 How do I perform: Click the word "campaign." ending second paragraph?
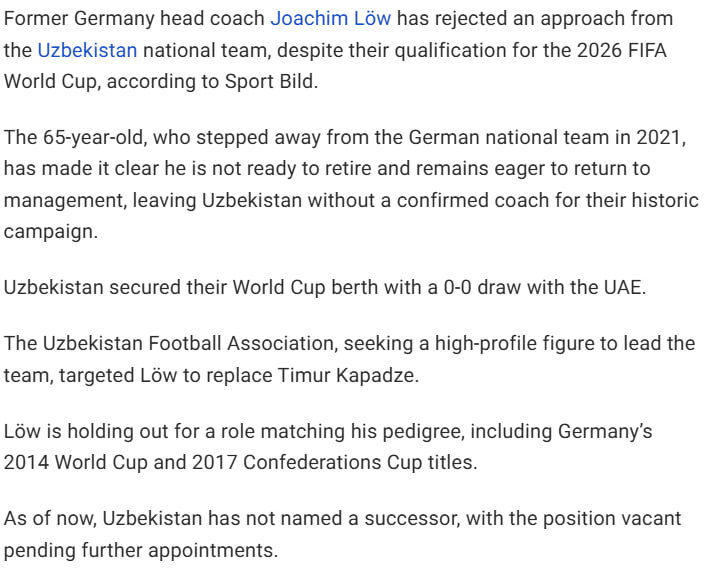pyautogui.click(x=50, y=232)
